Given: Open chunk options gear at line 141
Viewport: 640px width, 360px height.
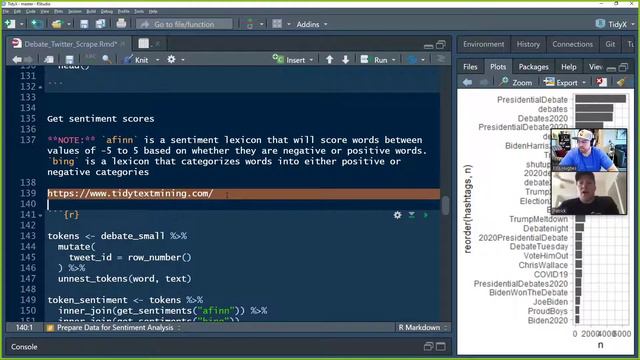Looking at the screenshot, I should coord(397,215).
